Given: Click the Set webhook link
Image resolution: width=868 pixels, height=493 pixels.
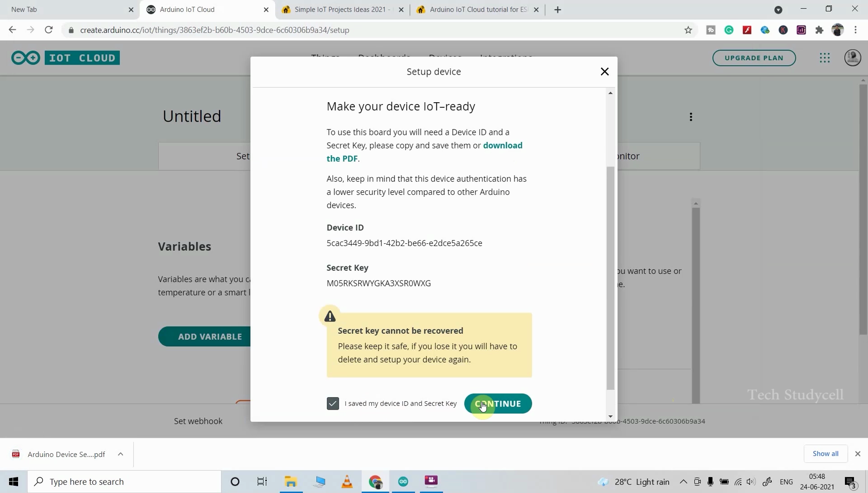Looking at the screenshot, I should pos(198,421).
